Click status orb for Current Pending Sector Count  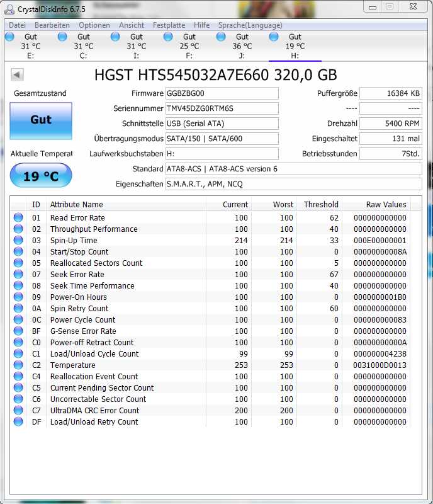(18, 387)
